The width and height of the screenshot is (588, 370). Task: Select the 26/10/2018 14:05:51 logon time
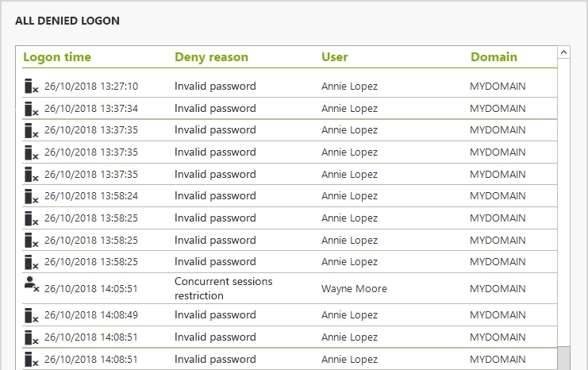coord(91,289)
